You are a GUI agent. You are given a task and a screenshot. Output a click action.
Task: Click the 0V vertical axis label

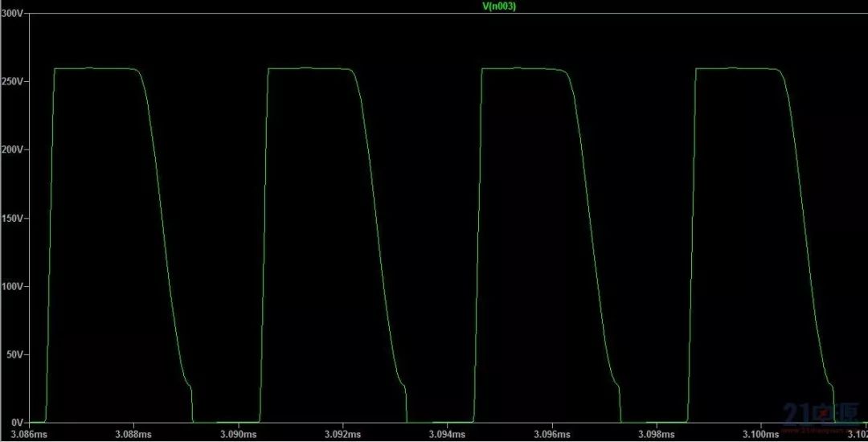17,423
